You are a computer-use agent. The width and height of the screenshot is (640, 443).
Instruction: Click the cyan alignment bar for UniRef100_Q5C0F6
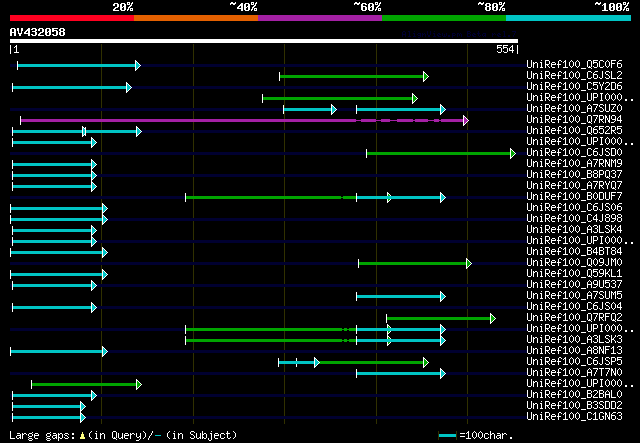click(x=79, y=65)
